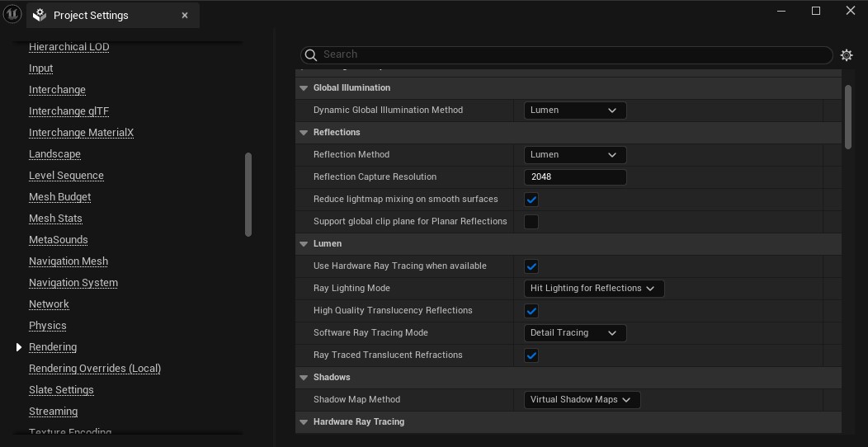
Task: Minimize the Project Settings window
Action: (781, 11)
